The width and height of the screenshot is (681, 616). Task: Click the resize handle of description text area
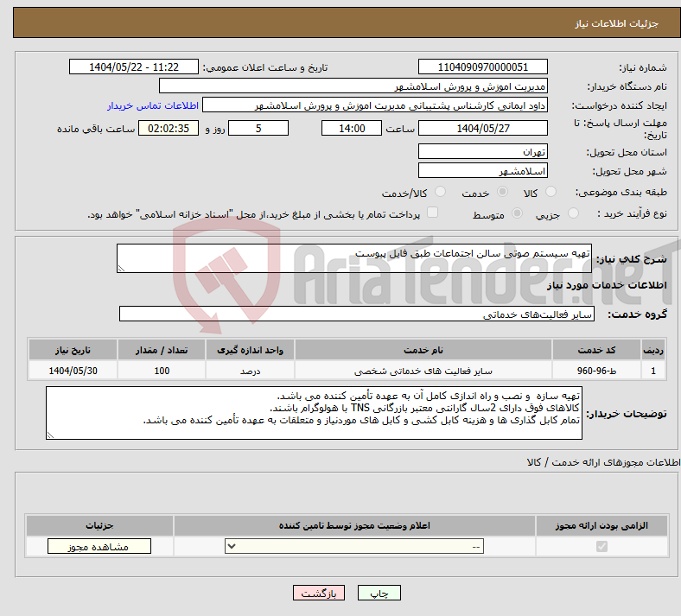click(x=121, y=269)
